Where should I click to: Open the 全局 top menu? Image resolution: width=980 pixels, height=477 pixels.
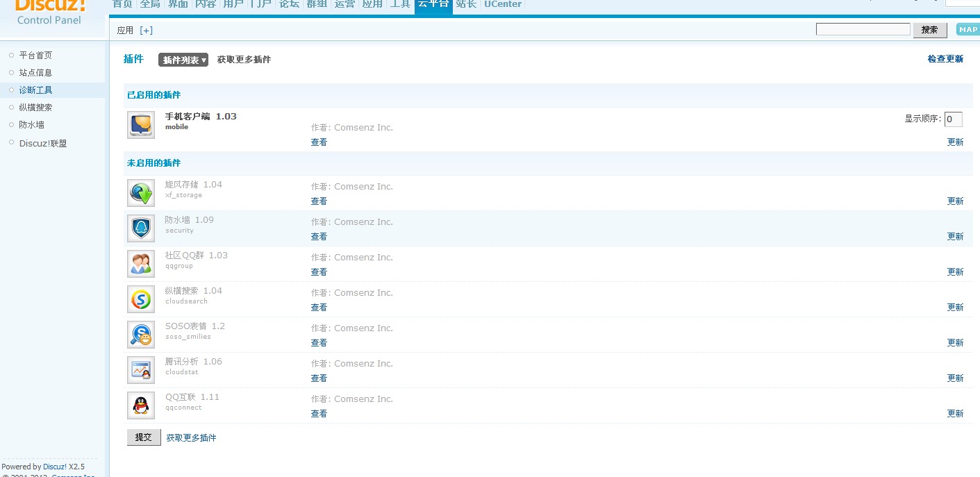click(x=150, y=4)
